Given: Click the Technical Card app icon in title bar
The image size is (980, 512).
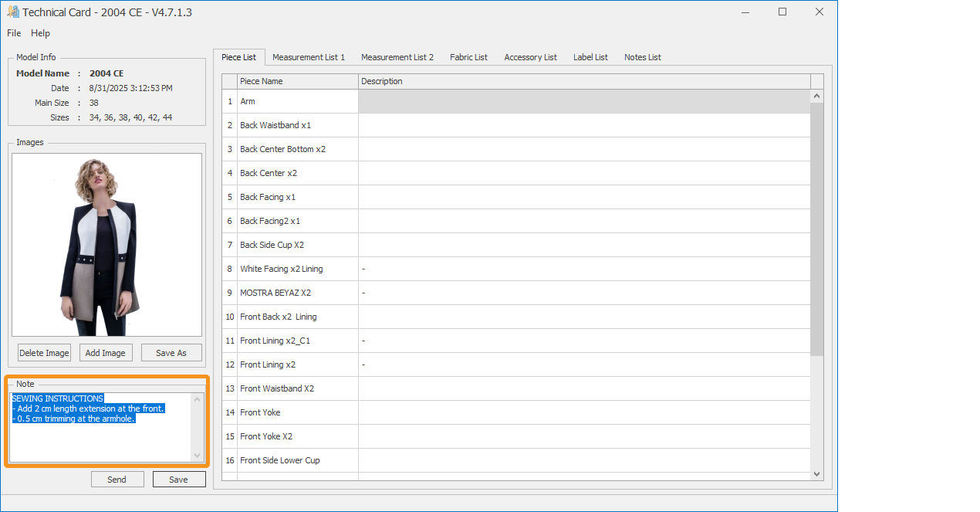Looking at the screenshot, I should [13, 12].
